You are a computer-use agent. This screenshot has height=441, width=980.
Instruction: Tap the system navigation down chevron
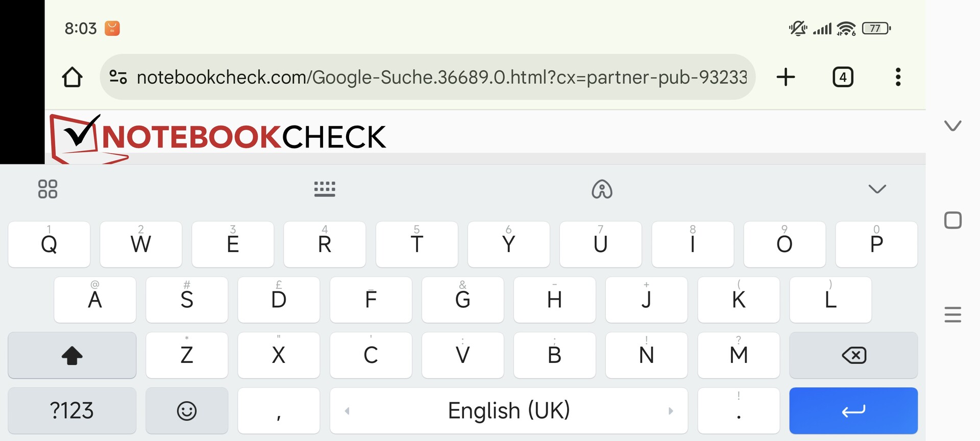point(952,126)
